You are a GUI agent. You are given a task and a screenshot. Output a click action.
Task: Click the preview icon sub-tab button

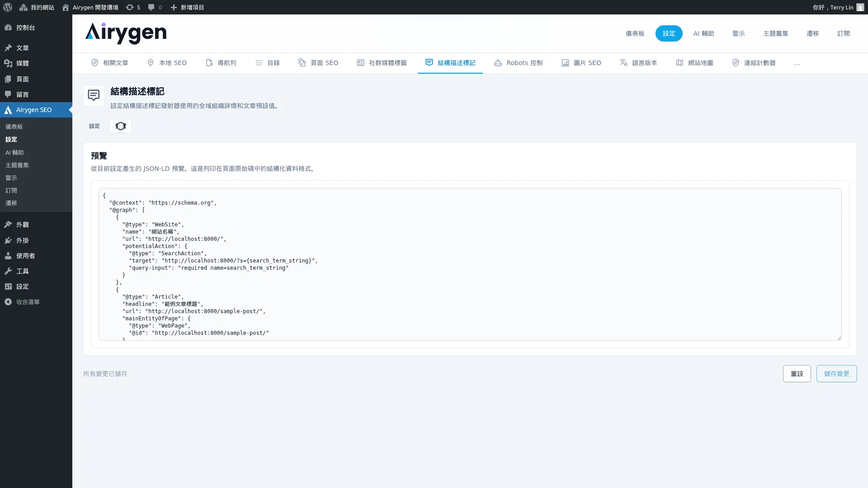point(121,126)
